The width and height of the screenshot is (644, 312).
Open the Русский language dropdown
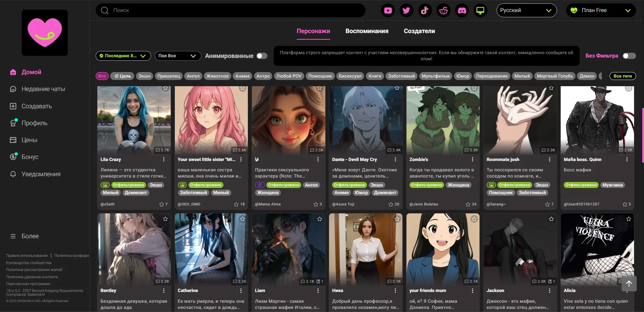(526, 10)
